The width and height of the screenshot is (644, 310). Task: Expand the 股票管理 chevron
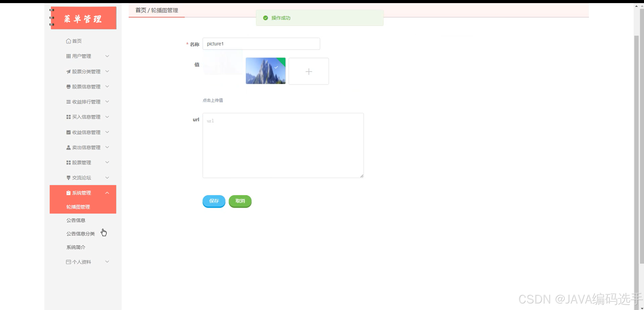click(x=107, y=162)
